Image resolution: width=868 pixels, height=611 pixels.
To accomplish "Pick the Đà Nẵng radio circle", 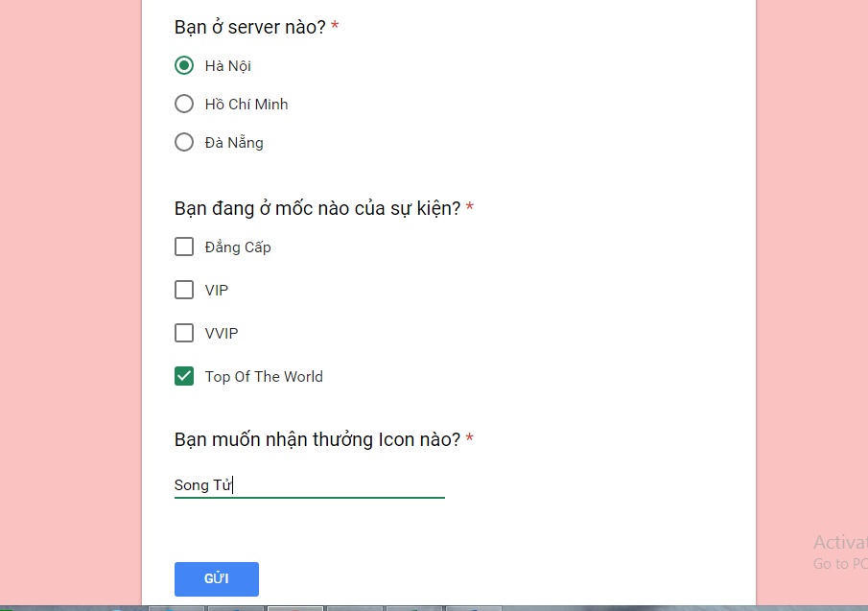I will [184, 142].
